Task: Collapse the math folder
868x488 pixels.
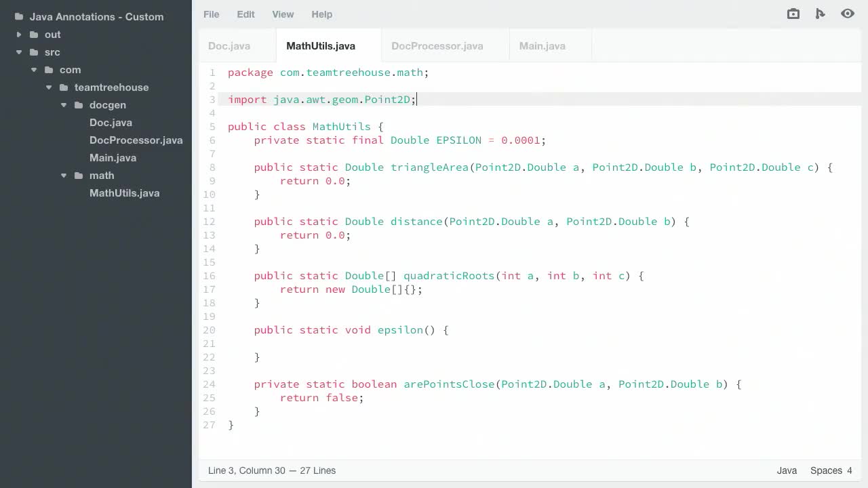Action: click(x=63, y=176)
